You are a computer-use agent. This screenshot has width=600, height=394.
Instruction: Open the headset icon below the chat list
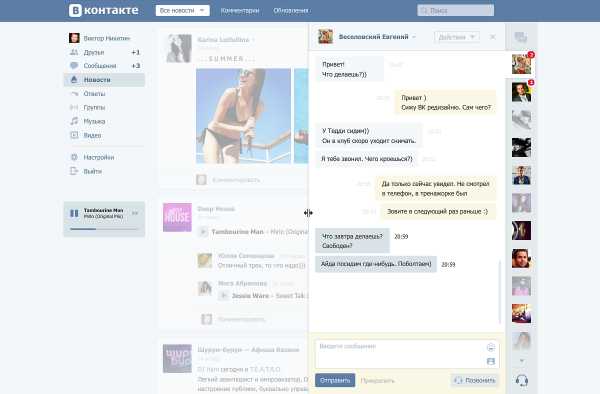click(x=522, y=380)
